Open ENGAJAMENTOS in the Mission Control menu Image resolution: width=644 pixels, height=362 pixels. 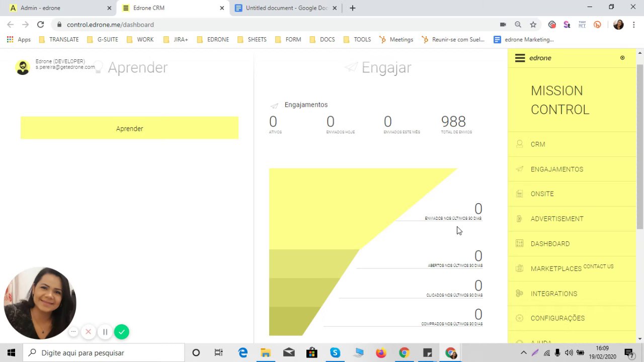(557, 169)
